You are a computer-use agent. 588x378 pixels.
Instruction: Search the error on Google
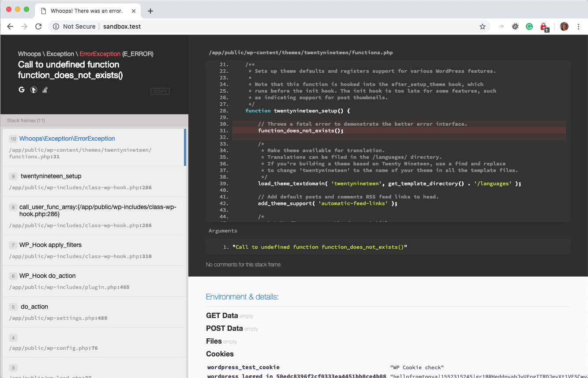21,90
